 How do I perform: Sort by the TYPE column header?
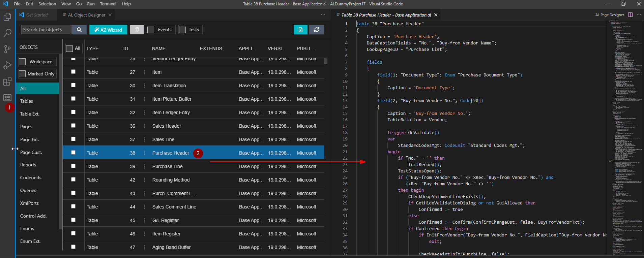pos(92,49)
